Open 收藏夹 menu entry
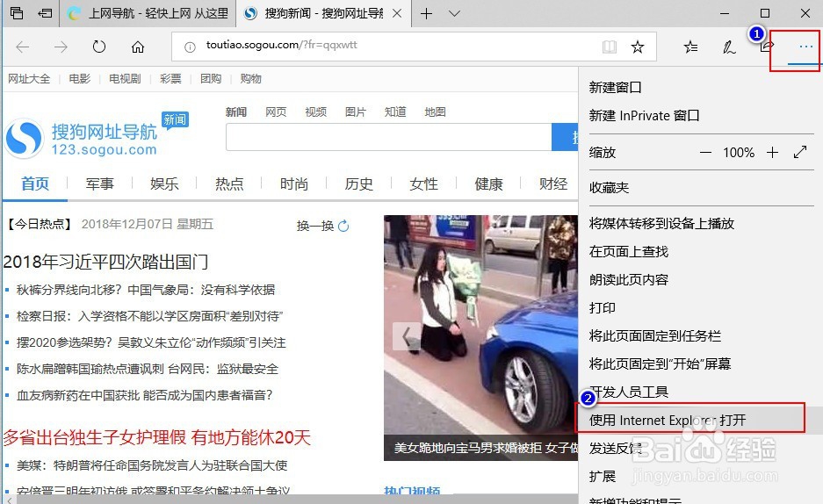This screenshot has height=504, width=823. 609,187
